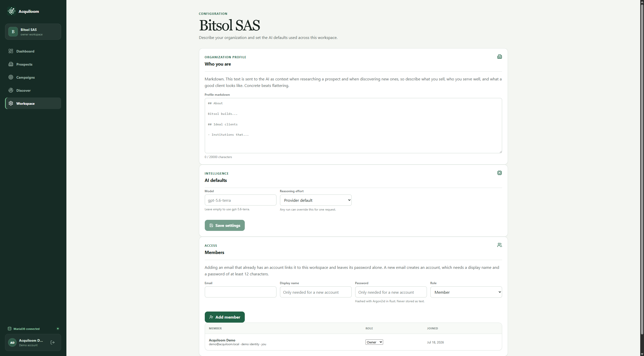Click the Acquiloom logo icon
644x356 pixels.
coord(12,11)
